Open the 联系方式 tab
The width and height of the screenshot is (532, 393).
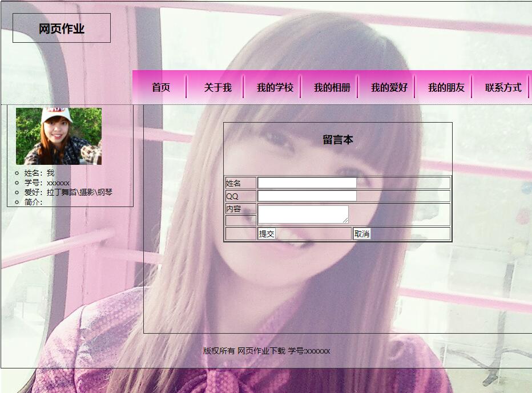[x=503, y=87]
